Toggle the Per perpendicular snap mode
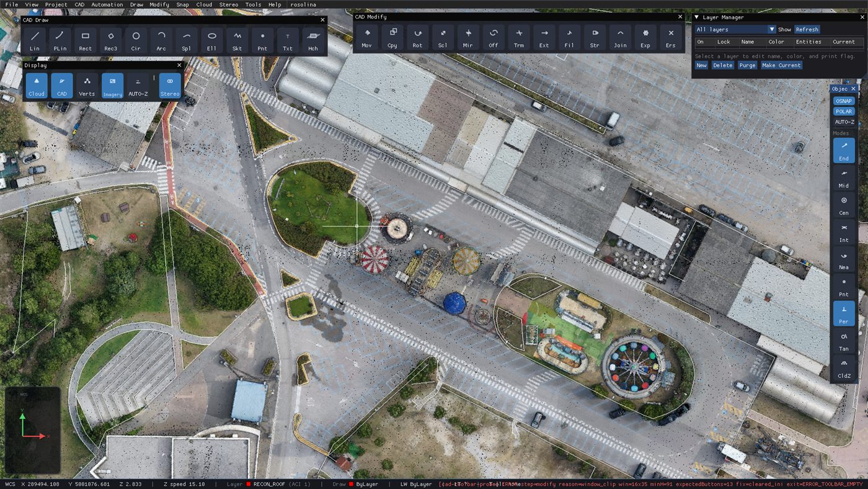Screen dimensions: 868x489 click(x=844, y=313)
